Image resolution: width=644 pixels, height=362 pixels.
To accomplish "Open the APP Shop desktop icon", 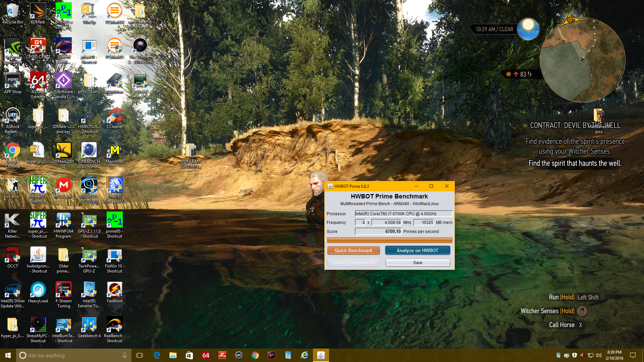I will coord(13,83).
